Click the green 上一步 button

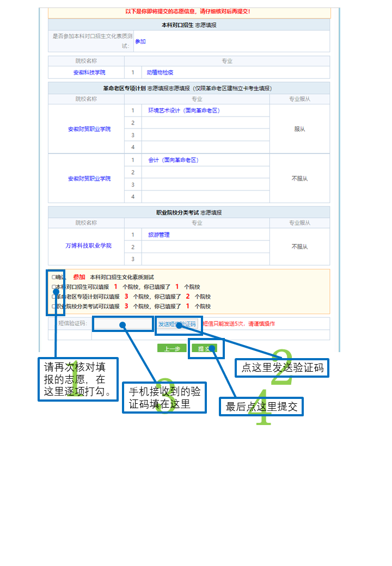pos(171,348)
